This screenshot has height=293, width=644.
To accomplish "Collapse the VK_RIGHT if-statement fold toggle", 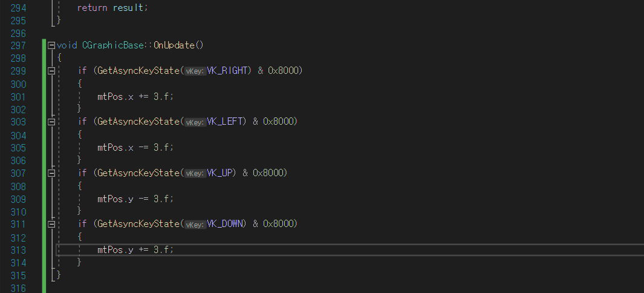I will (51, 71).
